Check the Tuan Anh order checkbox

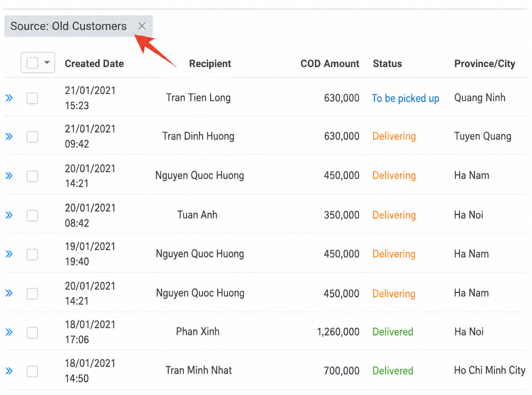pyautogui.click(x=33, y=216)
